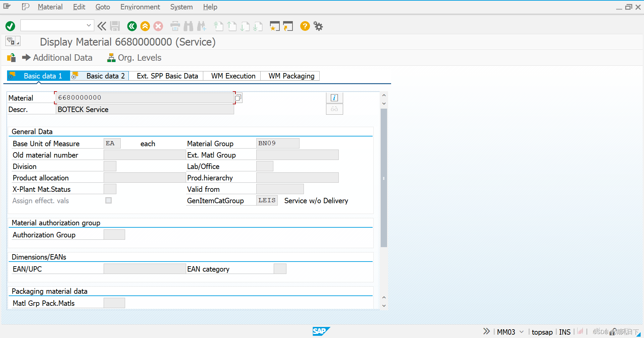Toggle the Assign effect. vals checkbox
The height and width of the screenshot is (338, 644).
(108, 200)
